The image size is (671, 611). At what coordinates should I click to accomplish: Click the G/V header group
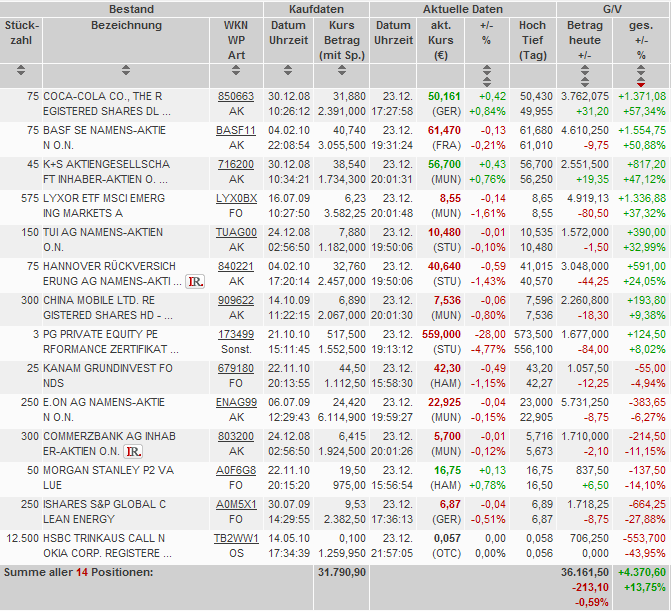[612, 9]
